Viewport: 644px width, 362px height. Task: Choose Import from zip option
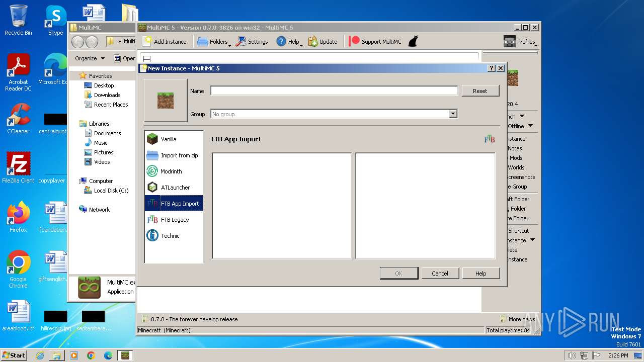[174, 155]
